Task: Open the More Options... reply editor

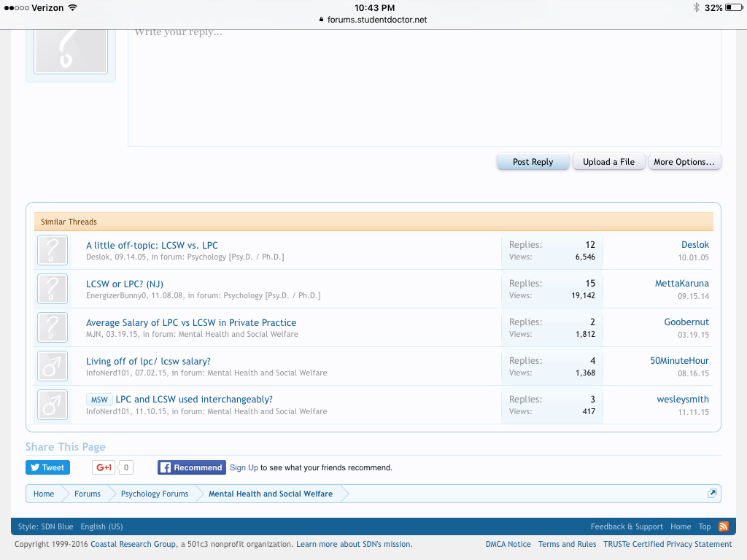Action: coord(684,162)
